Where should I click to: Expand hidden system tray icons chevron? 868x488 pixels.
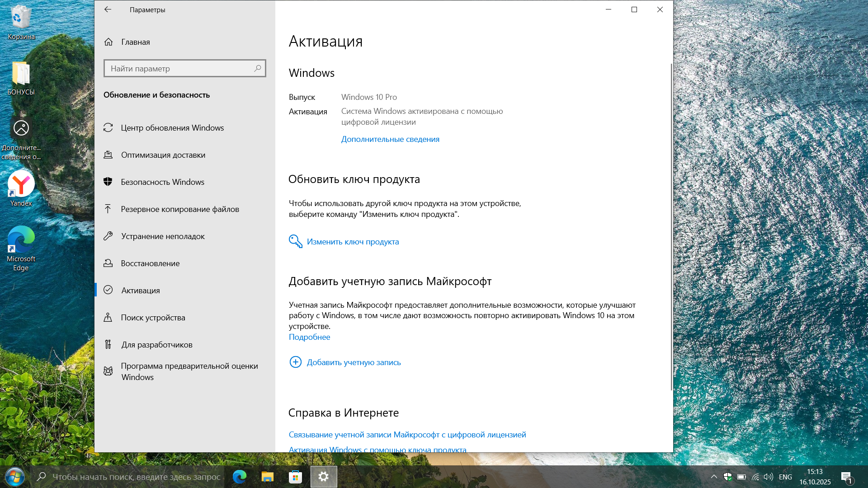coord(714,477)
